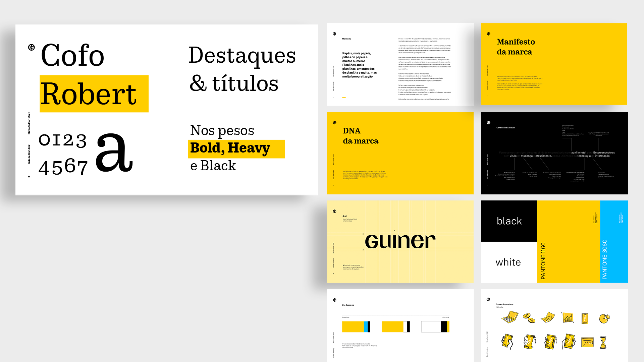Click the 'Ícones ilustrativos' heading
644x362 pixels.
(505, 304)
